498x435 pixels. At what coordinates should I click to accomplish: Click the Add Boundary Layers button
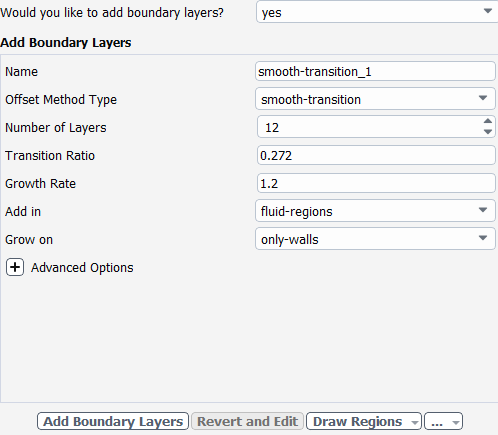coord(113,421)
